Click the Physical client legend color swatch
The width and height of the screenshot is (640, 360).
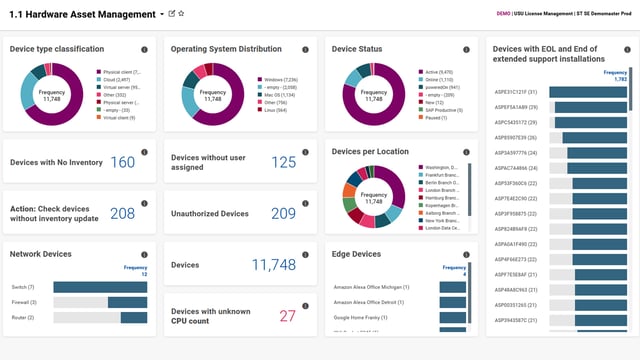[x=99, y=72]
